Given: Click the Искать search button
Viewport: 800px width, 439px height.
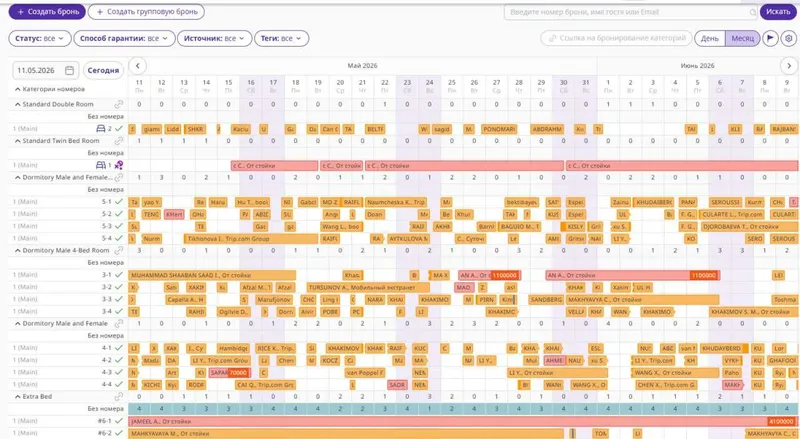Looking at the screenshot, I should (x=778, y=12).
